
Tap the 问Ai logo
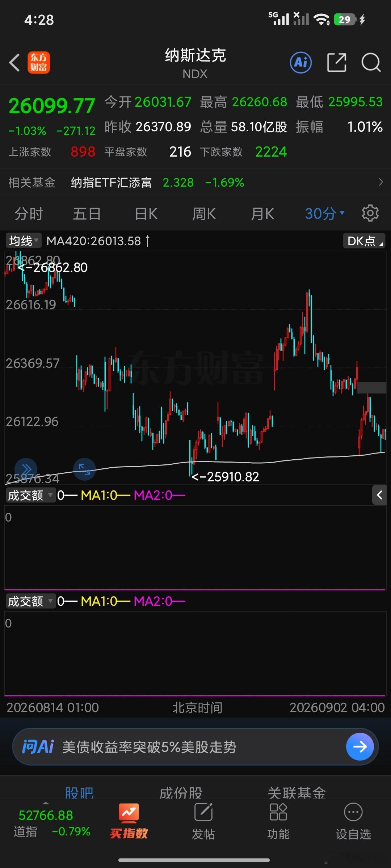(38, 746)
